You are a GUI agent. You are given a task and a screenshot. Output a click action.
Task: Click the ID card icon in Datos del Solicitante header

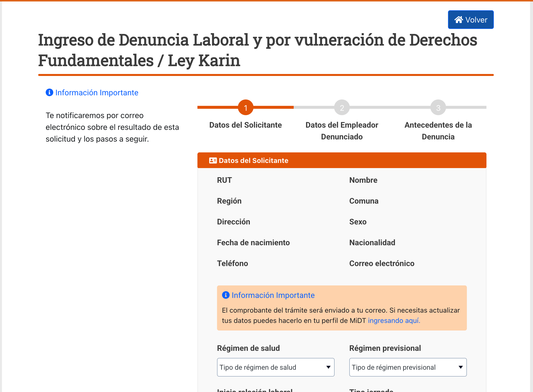click(213, 160)
